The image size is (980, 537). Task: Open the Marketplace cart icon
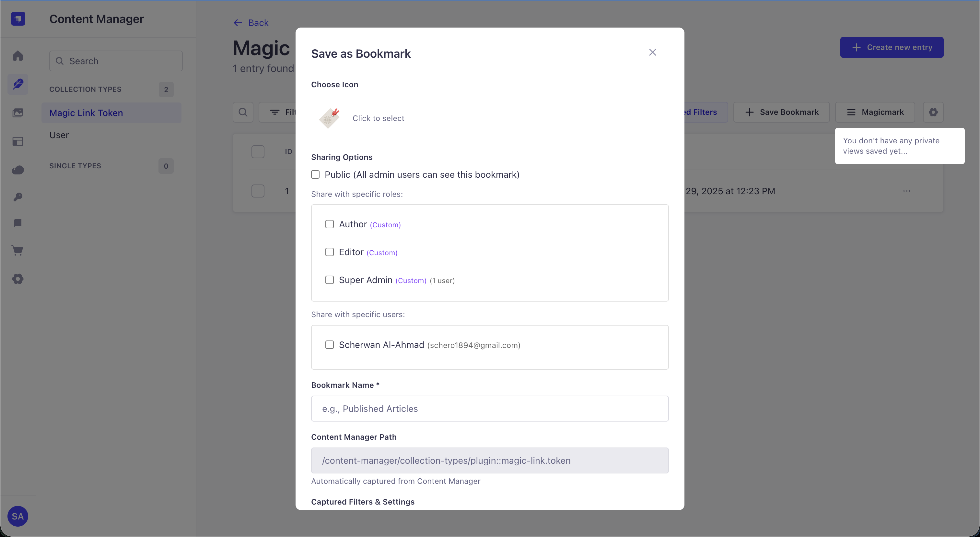coord(18,250)
